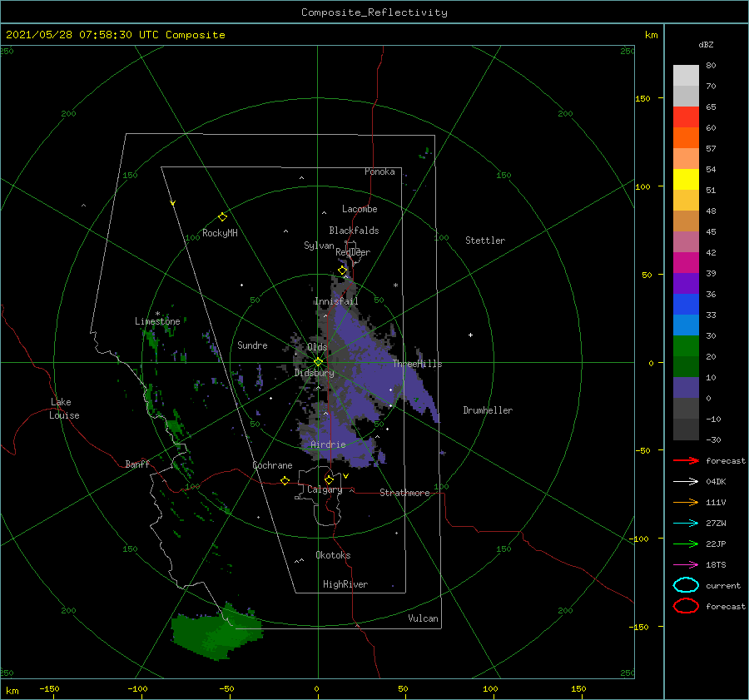
Task: Click the Drumheller city label
Action: 488,410
